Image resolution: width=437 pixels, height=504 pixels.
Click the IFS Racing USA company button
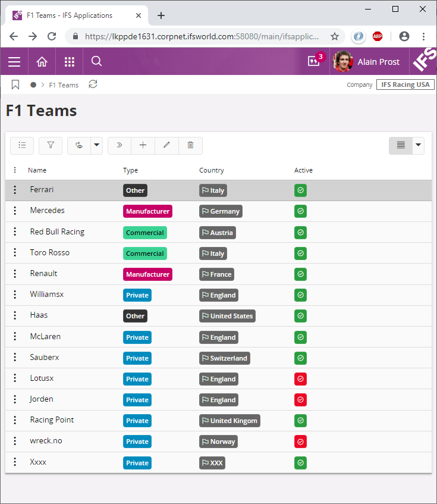(x=405, y=84)
